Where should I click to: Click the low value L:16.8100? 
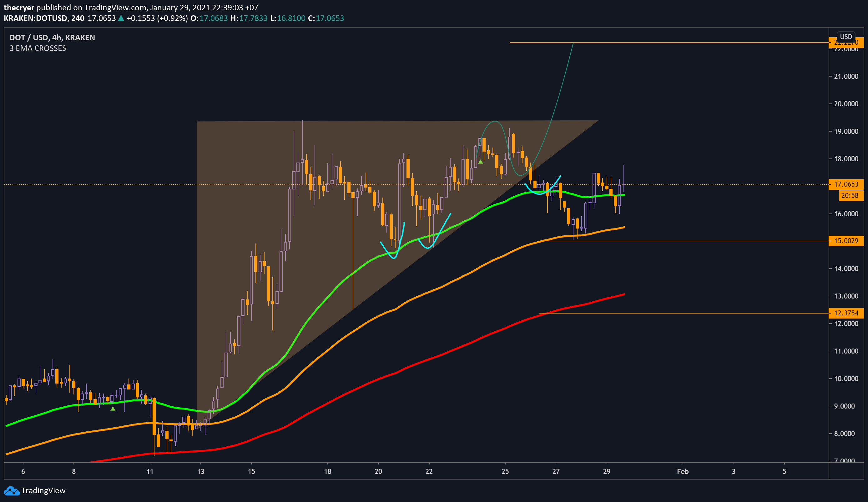(x=288, y=18)
